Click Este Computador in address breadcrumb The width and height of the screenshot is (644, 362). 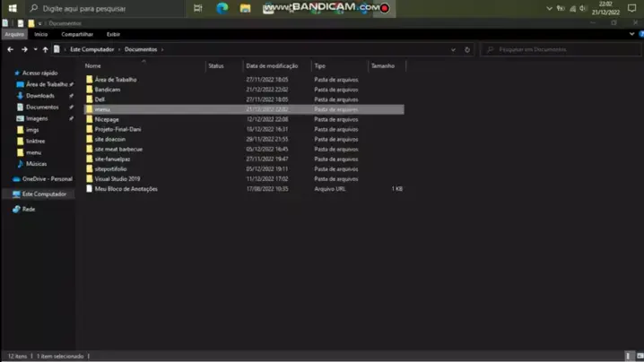[x=92, y=49]
